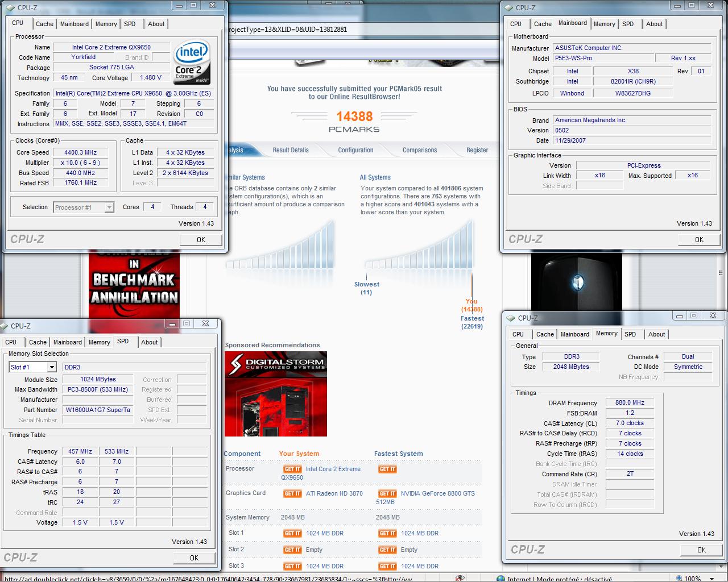This screenshot has width=728, height=582.
Task: Click the BIOS date 11/29/2007 field
Action: (632, 140)
